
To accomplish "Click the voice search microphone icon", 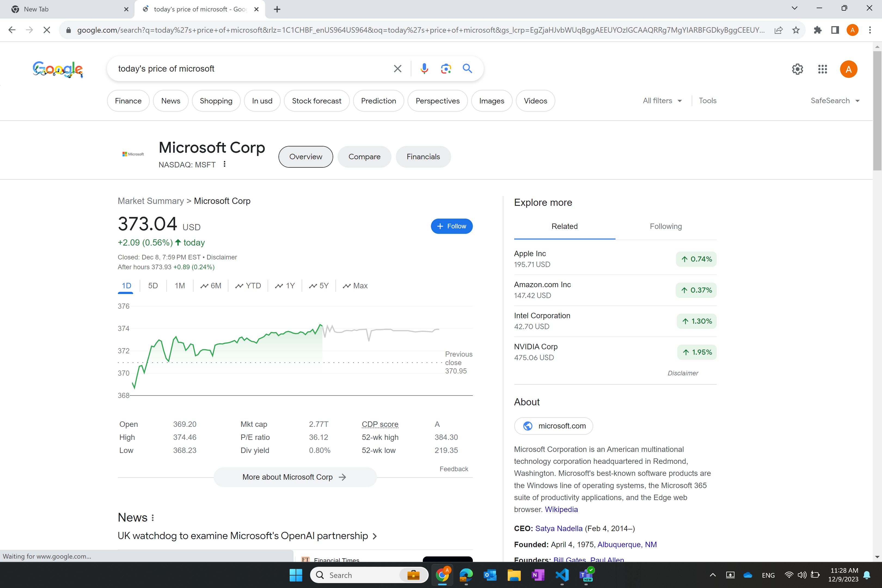I will point(424,69).
